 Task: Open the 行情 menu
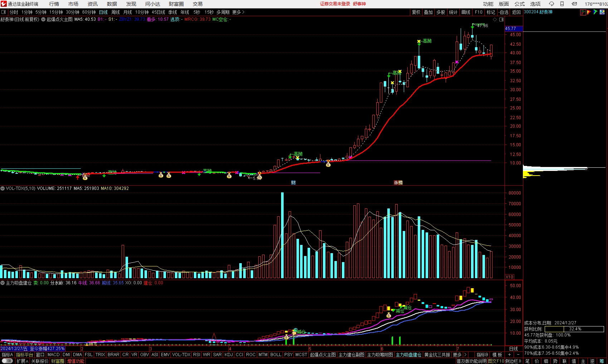tap(54, 4)
